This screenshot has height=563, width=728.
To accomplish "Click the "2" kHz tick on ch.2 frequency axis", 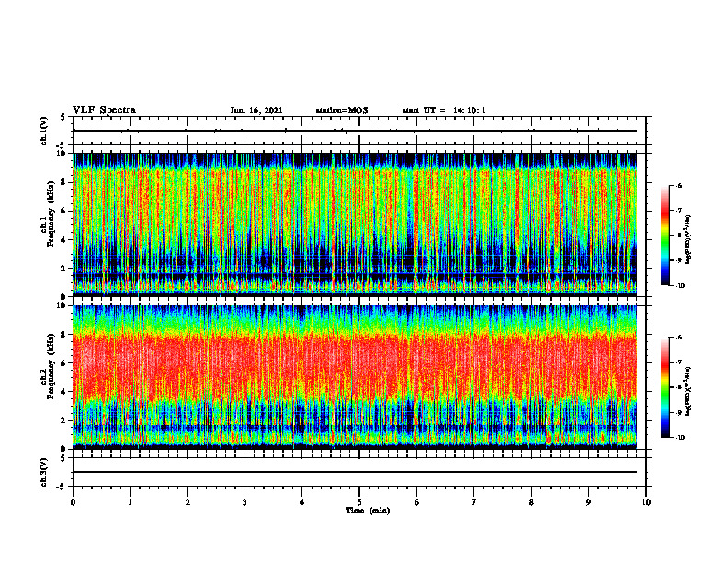I will (63, 420).
